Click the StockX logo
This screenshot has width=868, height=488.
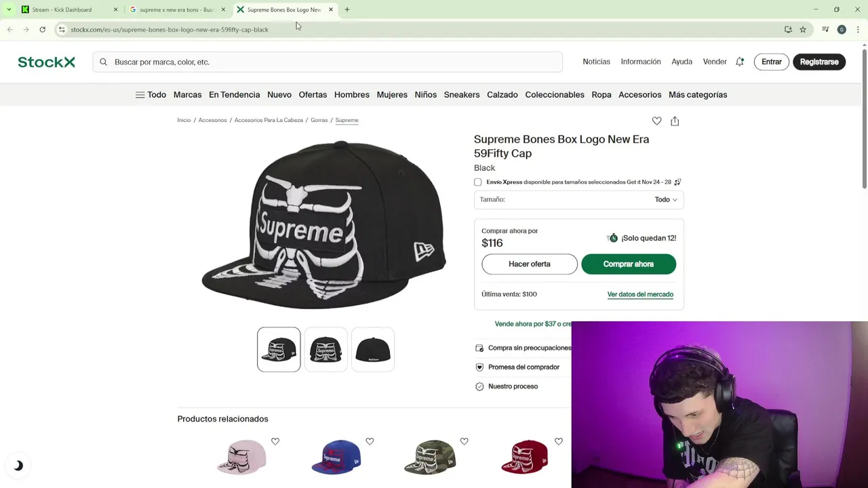(x=46, y=62)
